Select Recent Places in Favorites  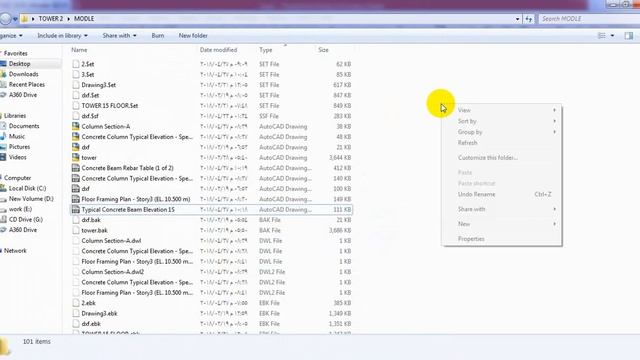(x=27, y=84)
